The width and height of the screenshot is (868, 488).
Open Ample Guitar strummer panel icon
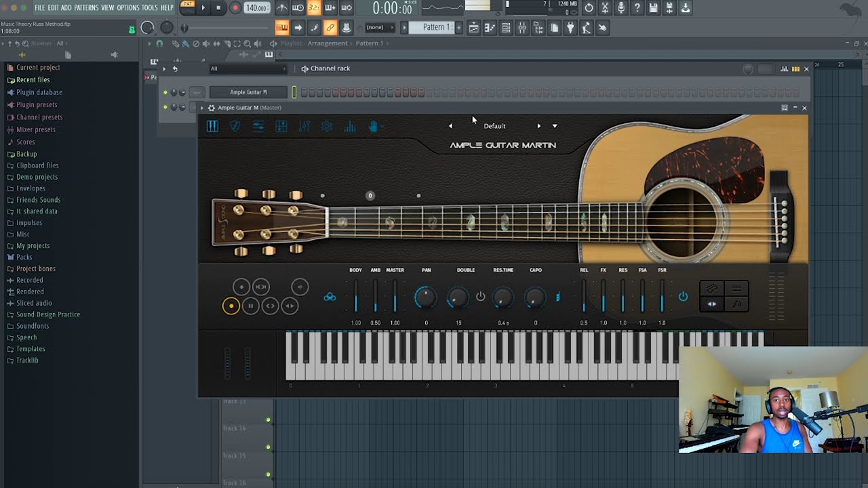tap(235, 126)
